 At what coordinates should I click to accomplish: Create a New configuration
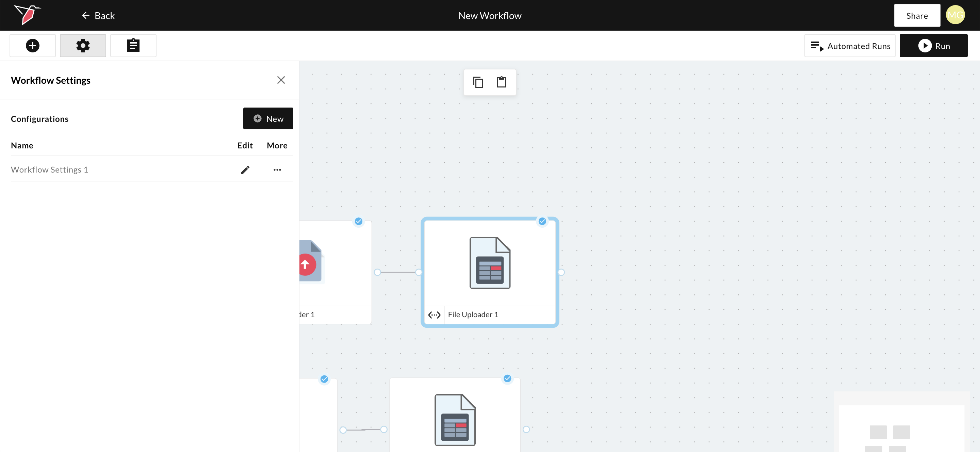(x=268, y=119)
